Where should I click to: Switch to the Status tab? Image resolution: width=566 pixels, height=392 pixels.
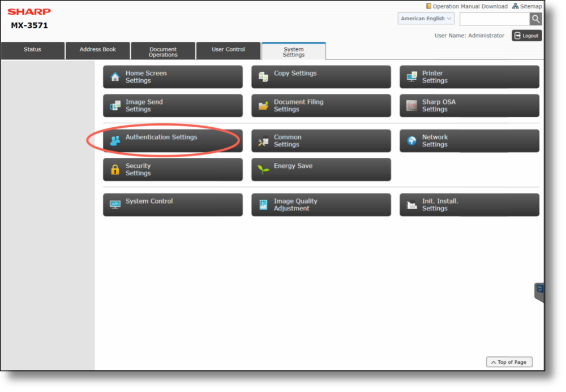(32, 50)
